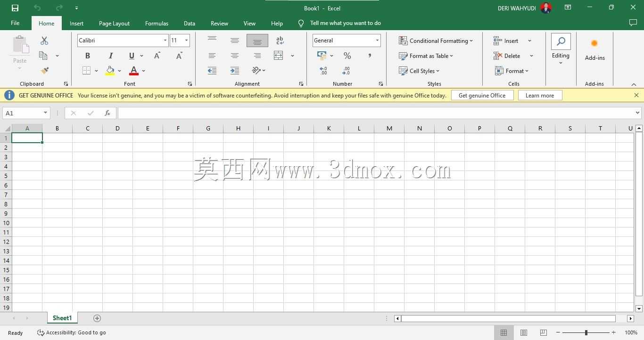Expand the formula bar chevron
644x340 pixels.
coord(637,113)
